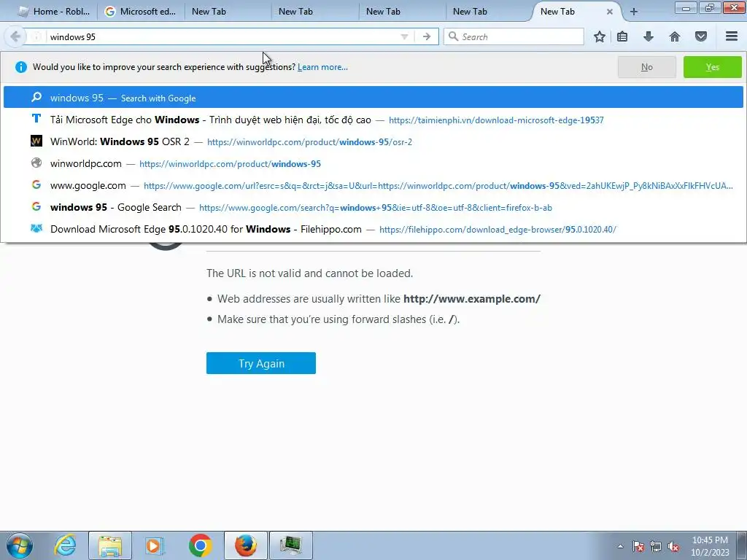Select the Tải Microsoft Edge cho Windows suggestion
Image resolution: width=747 pixels, height=560 pixels.
coord(373,120)
